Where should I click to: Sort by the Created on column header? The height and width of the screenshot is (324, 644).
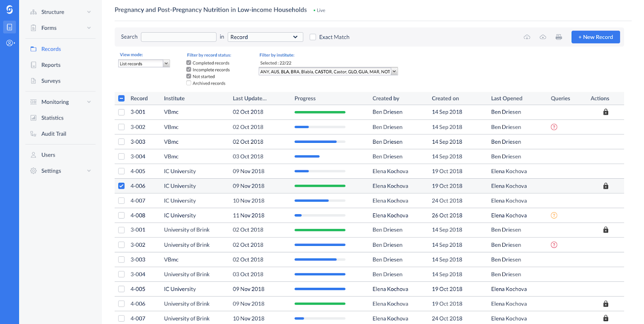pyautogui.click(x=445, y=98)
